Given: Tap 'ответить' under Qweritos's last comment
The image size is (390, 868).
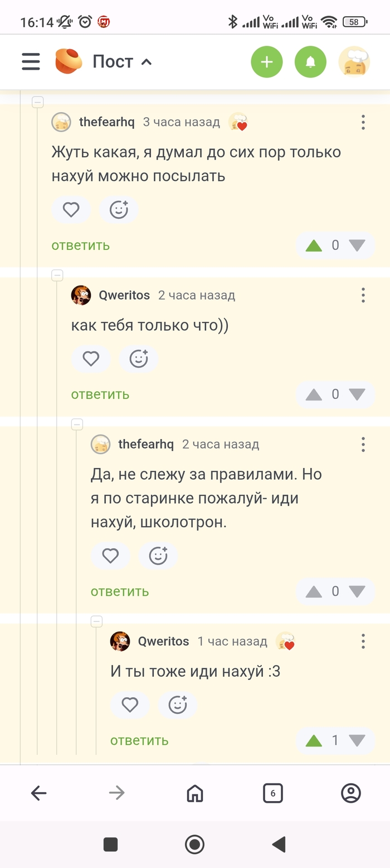Looking at the screenshot, I should point(138,740).
